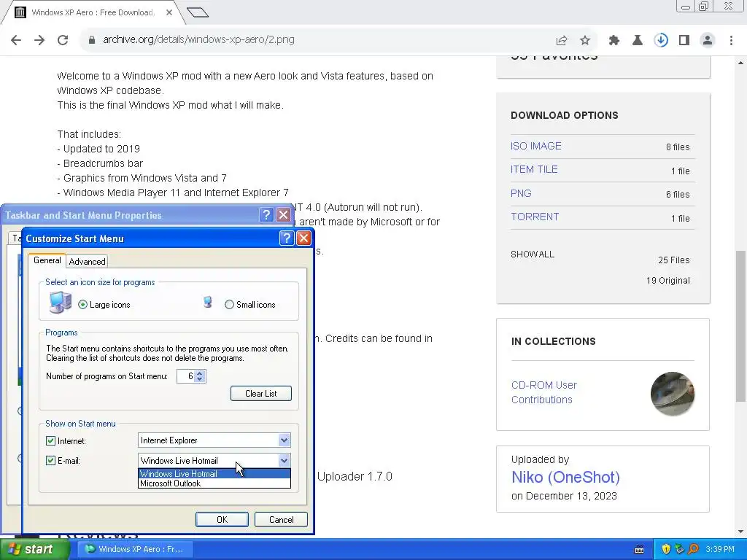
Task: Share this page via share icon
Action: click(562, 41)
